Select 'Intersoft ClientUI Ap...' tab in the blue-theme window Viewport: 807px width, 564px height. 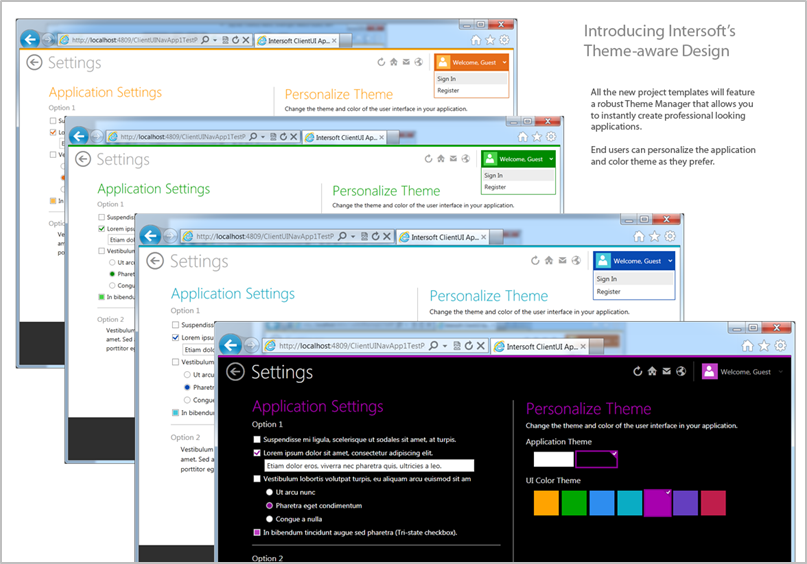[x=442, y=237]
